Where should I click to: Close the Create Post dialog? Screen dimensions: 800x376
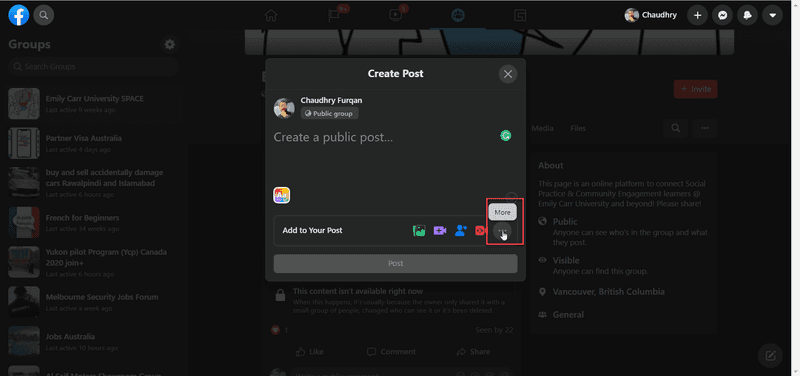pyautogui.click(x=508, y=74)
